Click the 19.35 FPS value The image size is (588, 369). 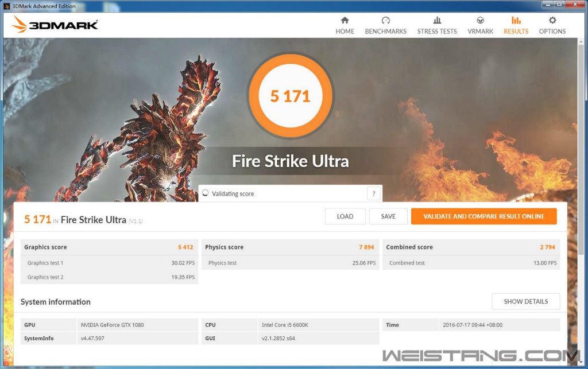coord(183,277)
